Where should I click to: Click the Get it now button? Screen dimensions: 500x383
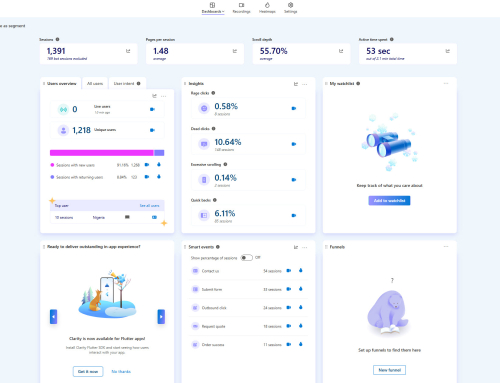tap(88, 371)
